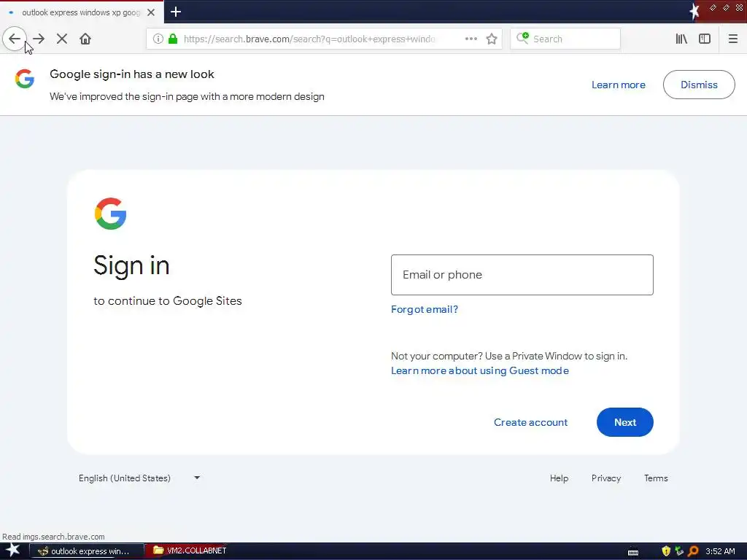Stop loading the page
Screen dimensions: 747x560
(62, 39)
